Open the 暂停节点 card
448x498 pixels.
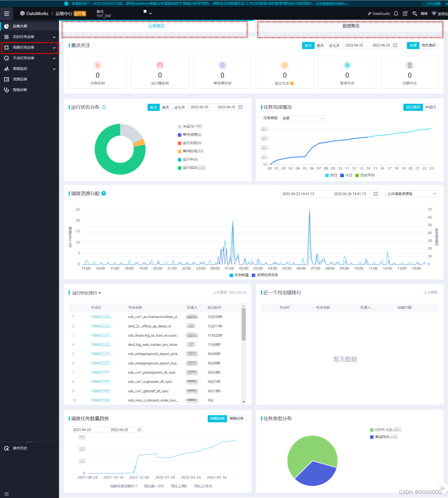[347, 72]
